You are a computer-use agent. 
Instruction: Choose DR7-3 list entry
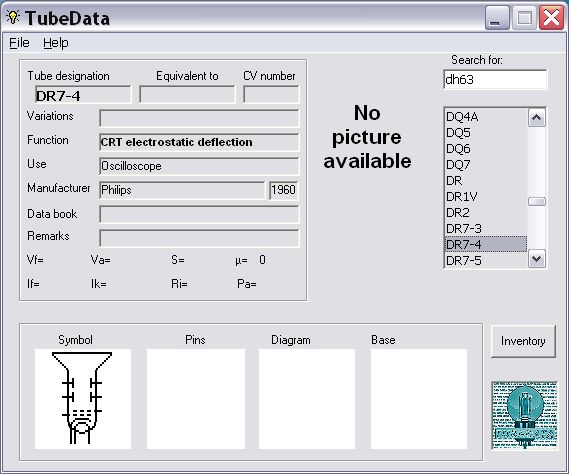(x=486, y=229)
